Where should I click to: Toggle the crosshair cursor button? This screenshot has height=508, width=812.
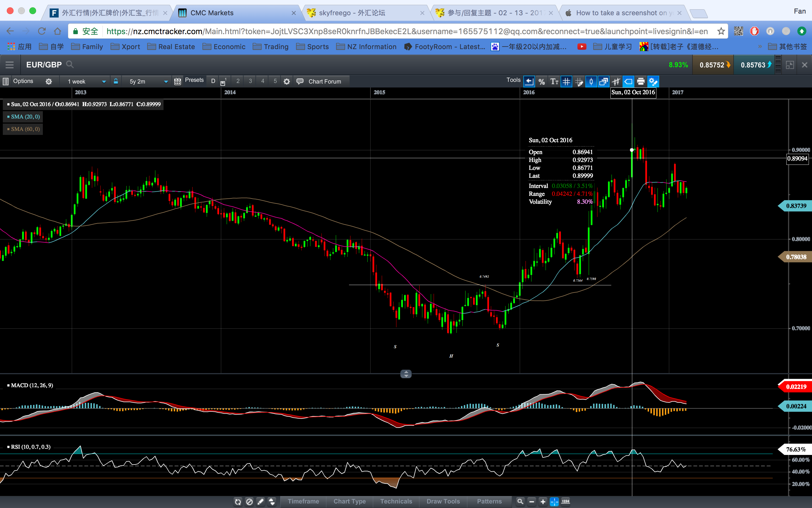[554, 502]
